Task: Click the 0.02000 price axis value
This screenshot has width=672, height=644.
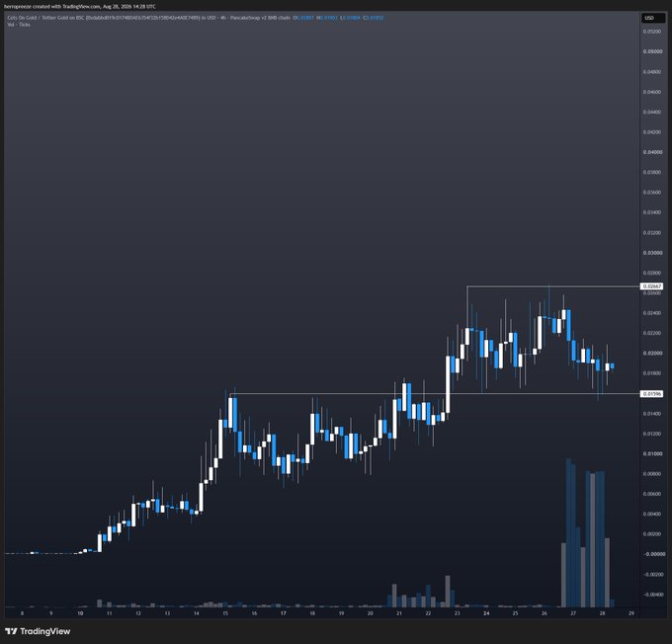Action: coord(652,353)
